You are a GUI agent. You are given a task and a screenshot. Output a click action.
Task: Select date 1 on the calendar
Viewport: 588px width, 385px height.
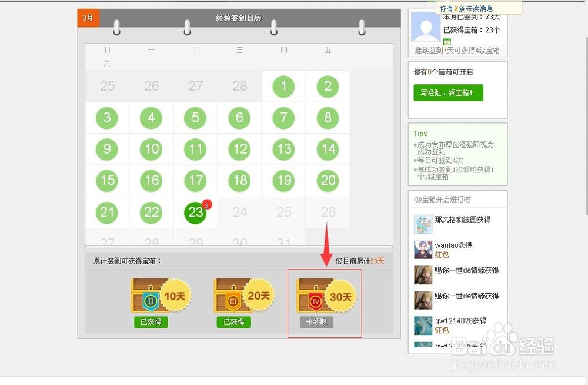point(283,86)
